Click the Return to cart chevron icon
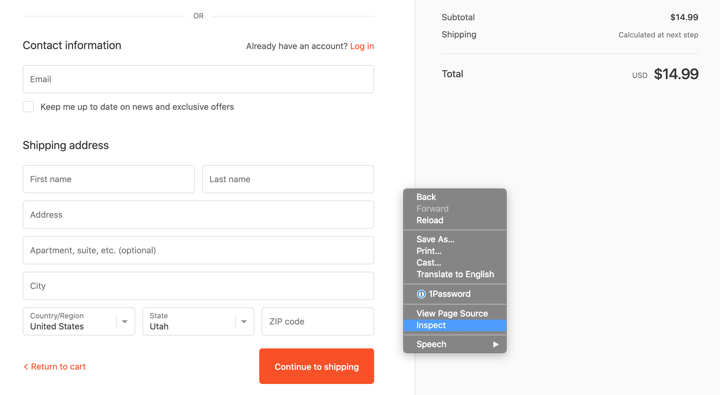Image resolution: width=720 pixels, height=395 pixels. click(x=26, y=367)
